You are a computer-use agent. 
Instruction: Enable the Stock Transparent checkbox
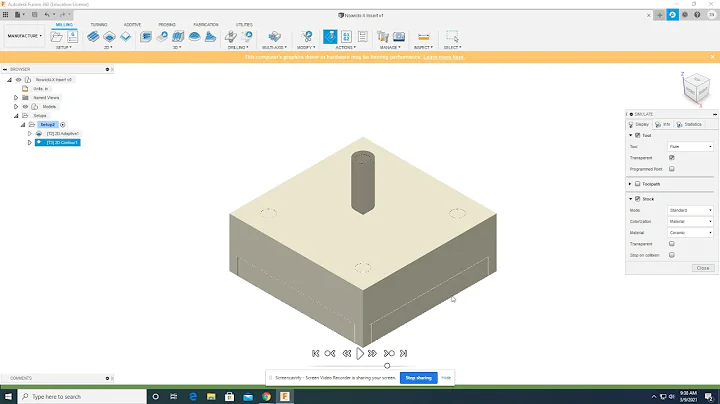click(x=672, y=244)
